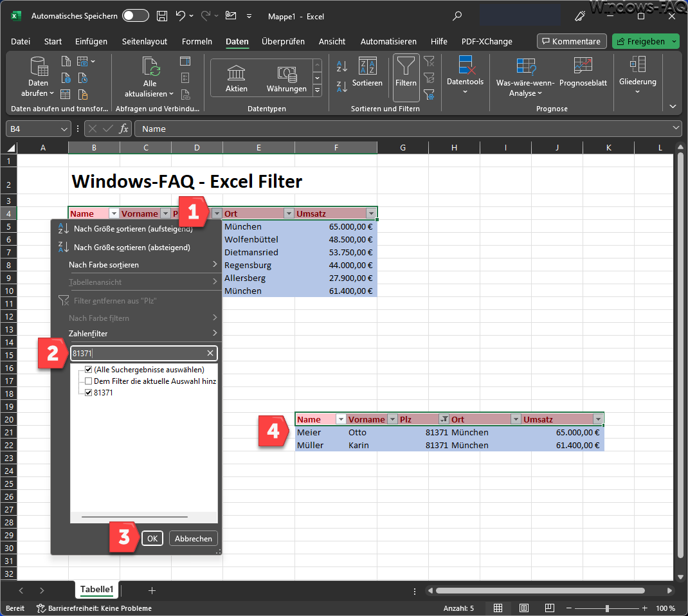Adjust the zoom slider handle

click(607, 608)
